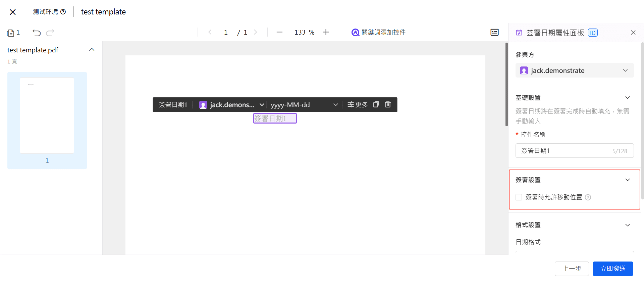Undo the last action
The image size is (644, 282).
pos(37,33)
